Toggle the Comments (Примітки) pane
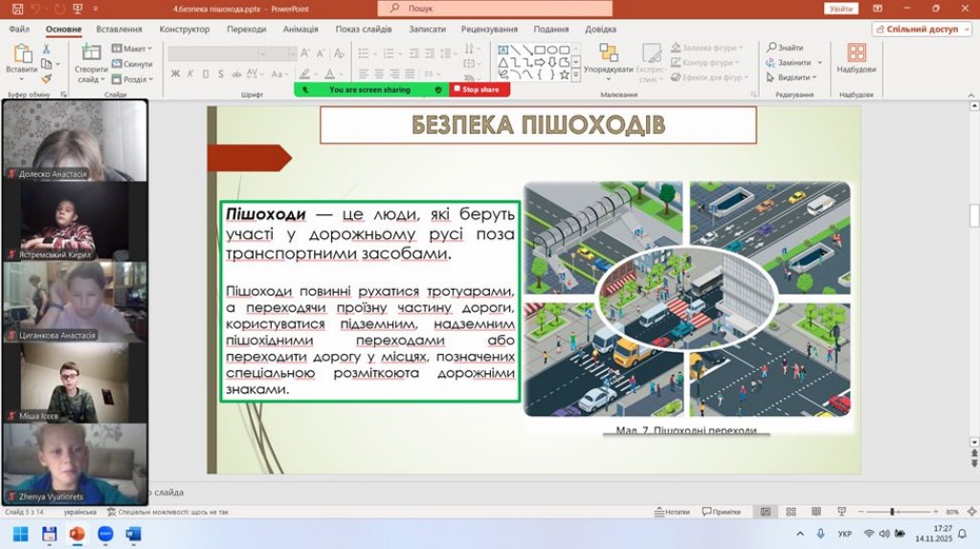The height and width of the screenshot is (549, 980). point(721,512)
